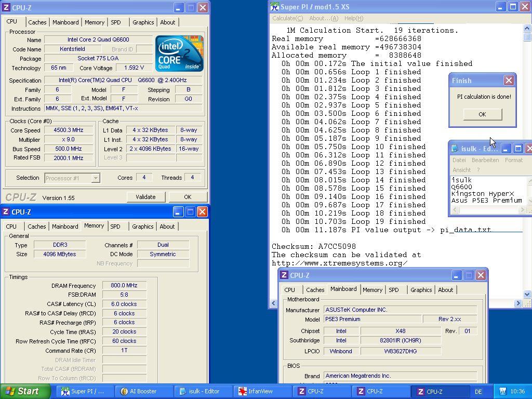Activate isulk - Editor in the taskbar
The width and height of the screenshot is (532, 399).
(x=203, y=391)
